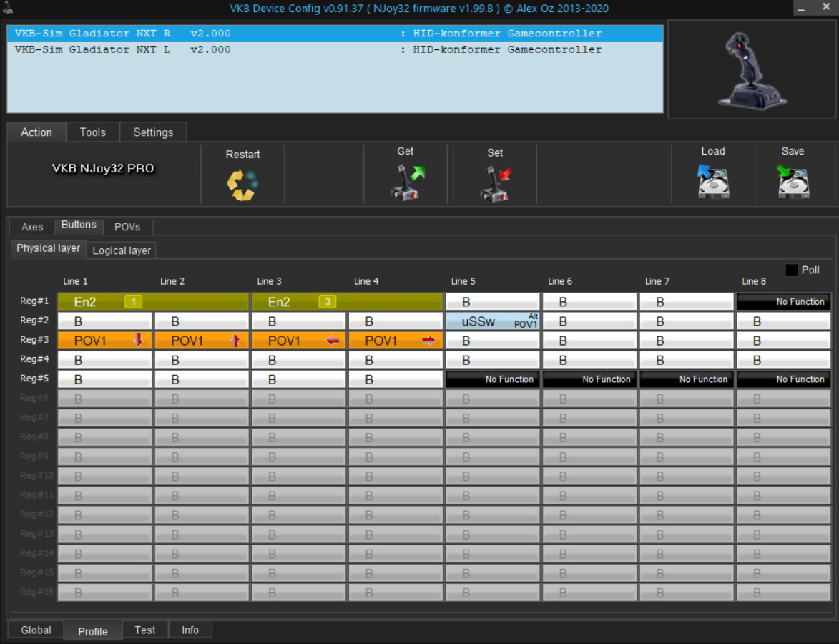
Task: Click B cell in Reg#4 Line 1
Action: pos(105,360)
